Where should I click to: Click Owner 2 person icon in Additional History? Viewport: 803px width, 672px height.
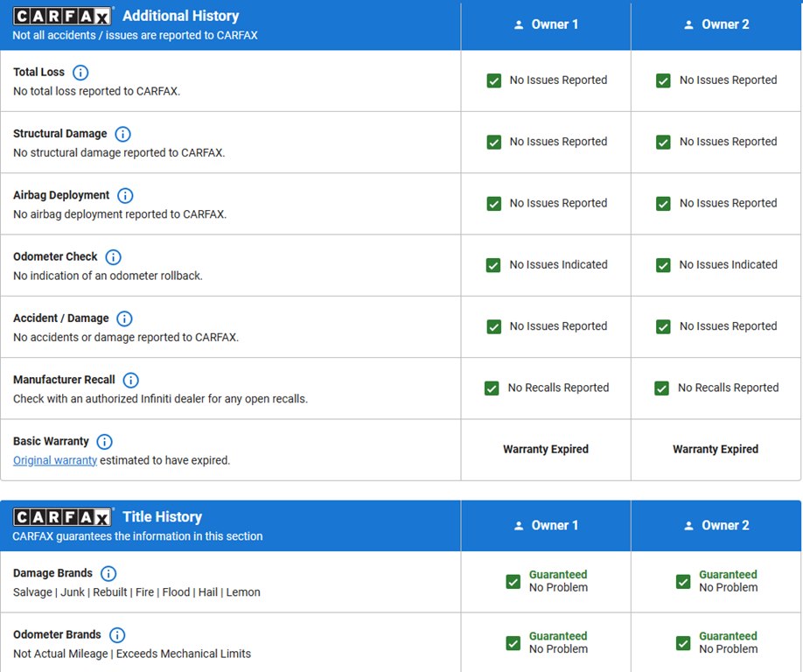[x=688, y=24]
